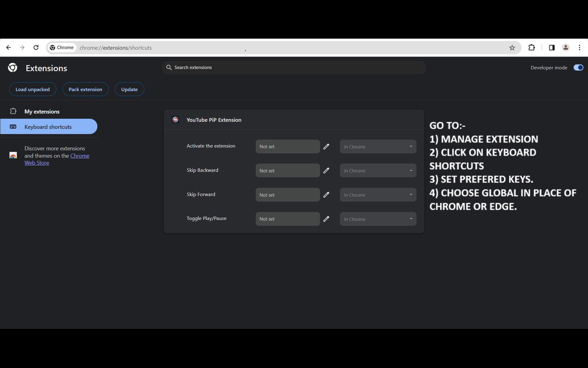Viewport: 588px width, 368px height.
Task: Click the address bar URL
Action: pyautogui.click(x=115, y=47)
